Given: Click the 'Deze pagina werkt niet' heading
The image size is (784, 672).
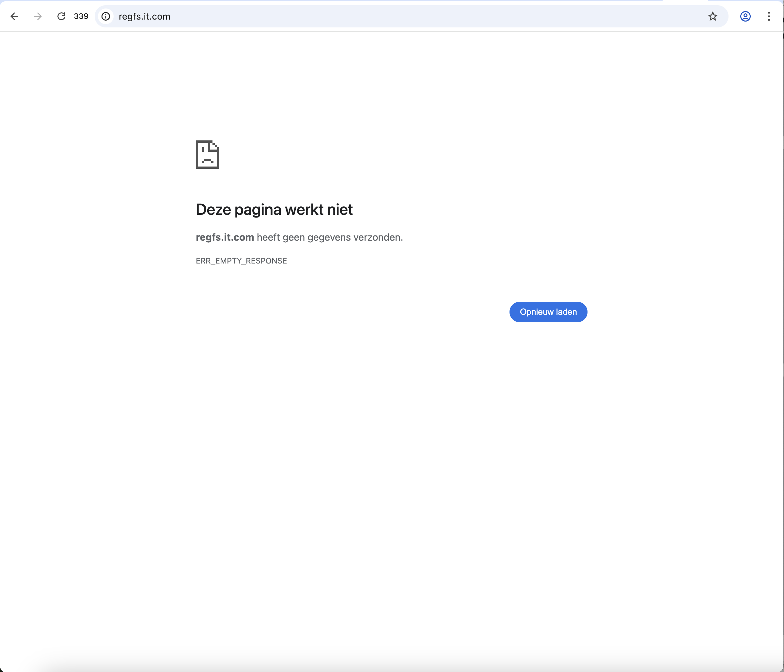Looking at the screenshot, I should tap(274, 210).
